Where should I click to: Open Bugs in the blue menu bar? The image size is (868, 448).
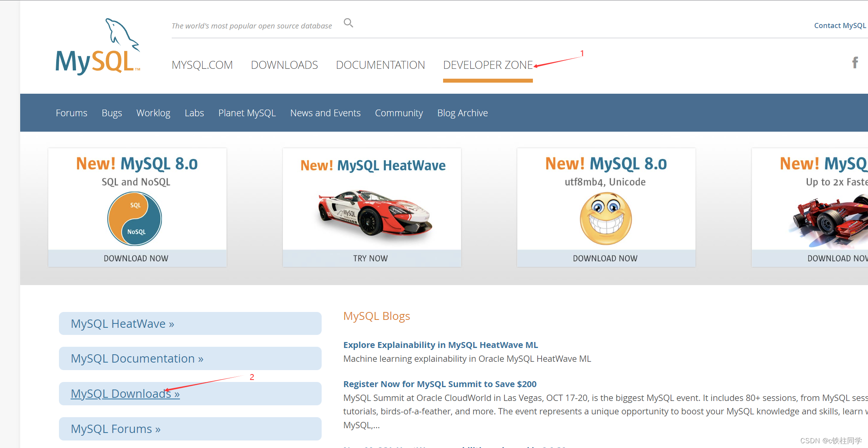(112, 113)
